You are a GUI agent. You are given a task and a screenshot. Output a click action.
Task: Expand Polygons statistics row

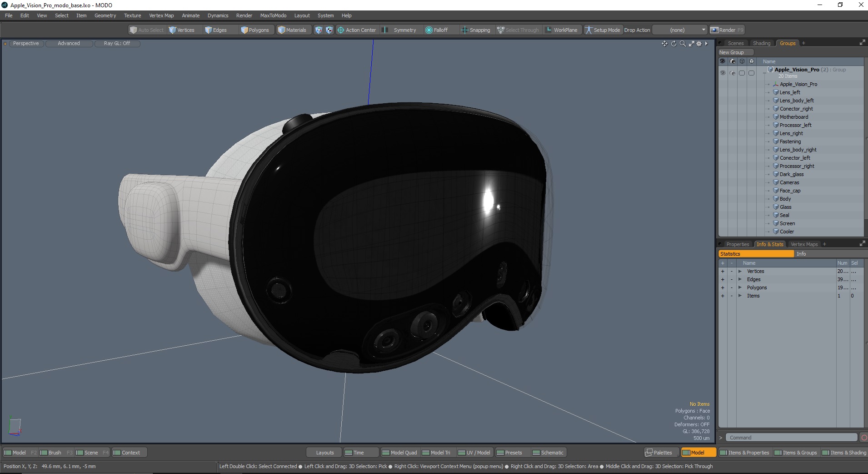(740, 287)
